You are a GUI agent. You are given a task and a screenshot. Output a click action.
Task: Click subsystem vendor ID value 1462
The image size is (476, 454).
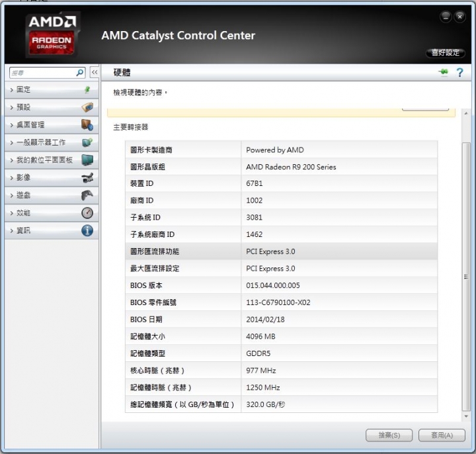254,234
